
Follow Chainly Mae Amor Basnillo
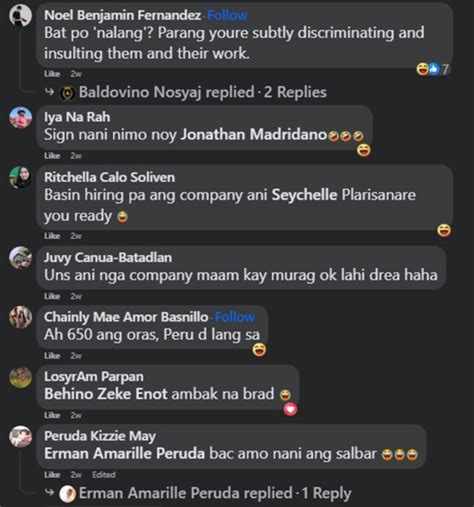[x=235, y=317]
